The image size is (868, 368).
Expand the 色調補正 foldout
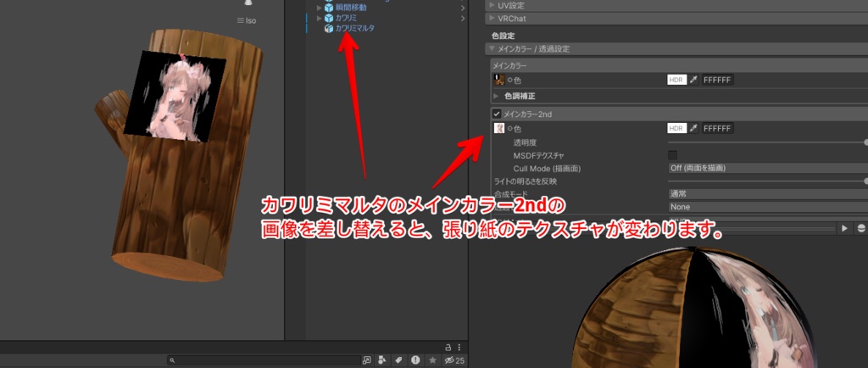tap(497, 96)
